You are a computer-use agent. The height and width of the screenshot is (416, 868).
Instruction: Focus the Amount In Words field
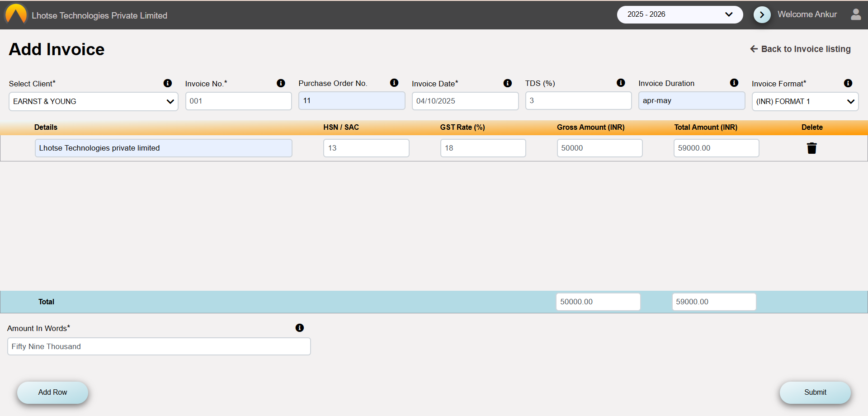(159, 346)
